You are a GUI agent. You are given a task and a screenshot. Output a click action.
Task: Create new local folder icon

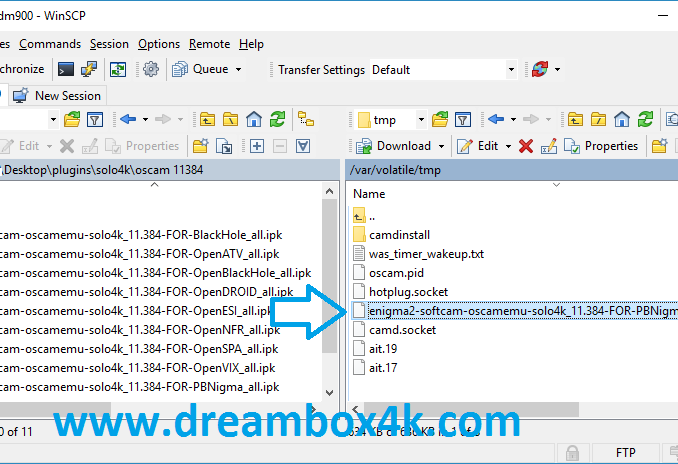(x=201, y=146)
